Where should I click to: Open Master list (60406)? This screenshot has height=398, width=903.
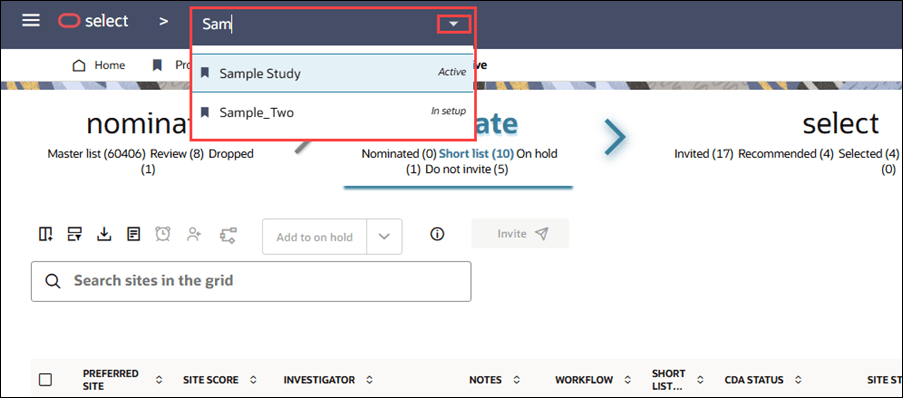tap(96, 154)
